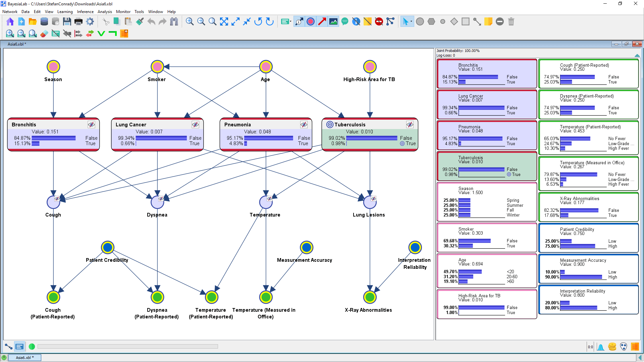Click the hexagon node tool

click(x=431, y=22)
